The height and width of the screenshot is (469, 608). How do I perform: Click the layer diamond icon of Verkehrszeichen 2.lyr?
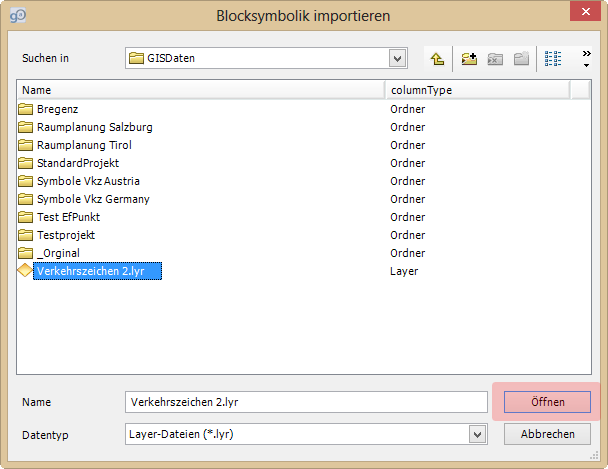[25, 270]
